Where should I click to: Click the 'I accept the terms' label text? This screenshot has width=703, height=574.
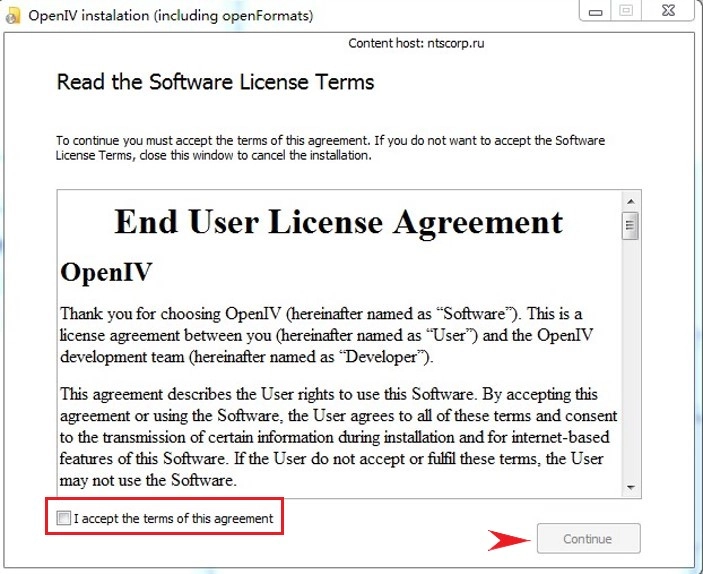[173, 518]
